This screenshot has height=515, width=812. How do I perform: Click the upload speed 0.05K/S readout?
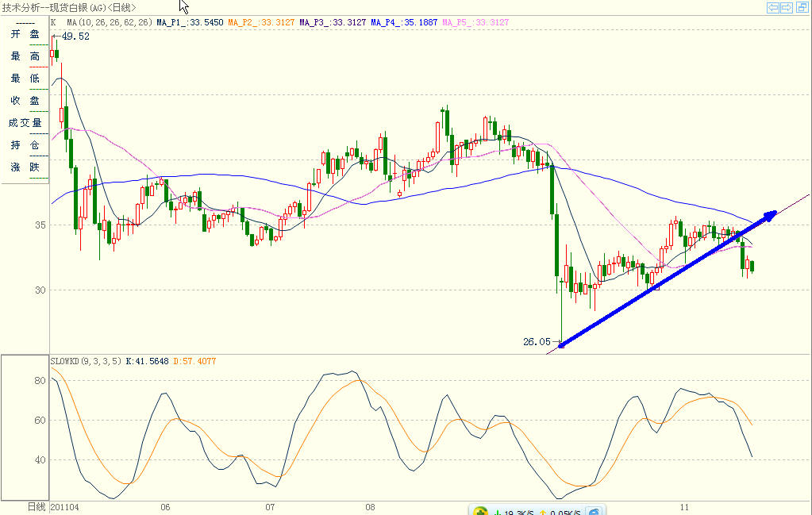pyautogui.click(x=565, y=512)
